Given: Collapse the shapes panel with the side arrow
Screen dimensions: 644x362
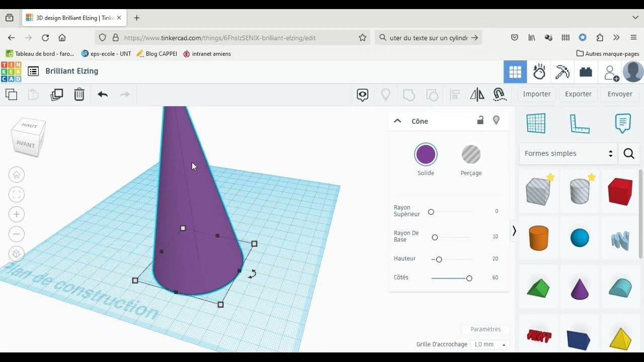Looking at the screenshot, I should (x=514, y=231).
